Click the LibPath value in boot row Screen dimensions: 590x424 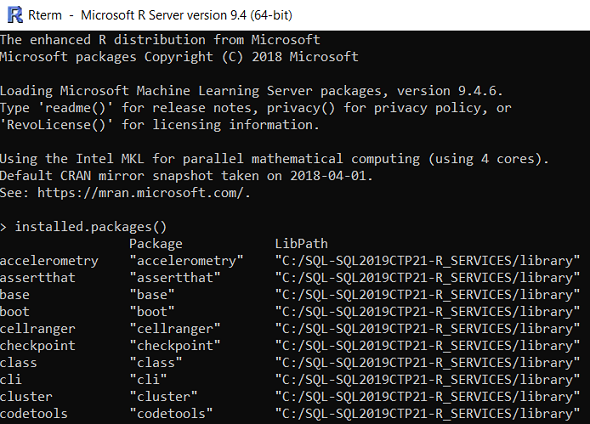427,312
